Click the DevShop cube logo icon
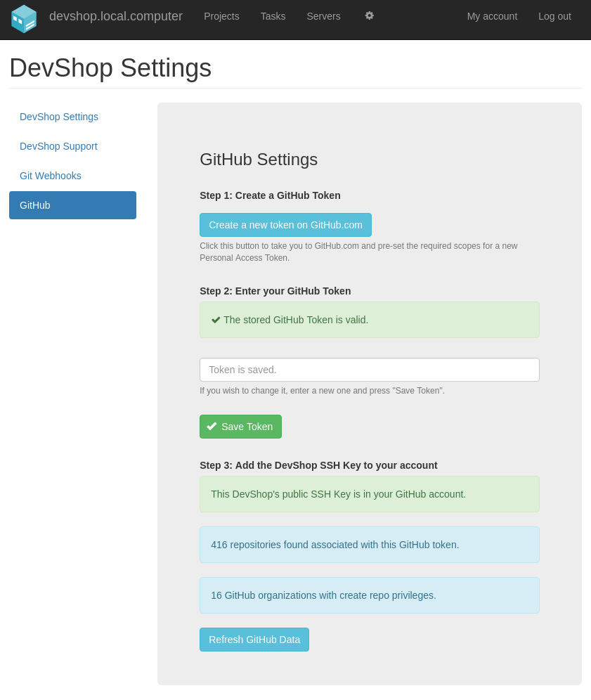 [x=24, y=19]
